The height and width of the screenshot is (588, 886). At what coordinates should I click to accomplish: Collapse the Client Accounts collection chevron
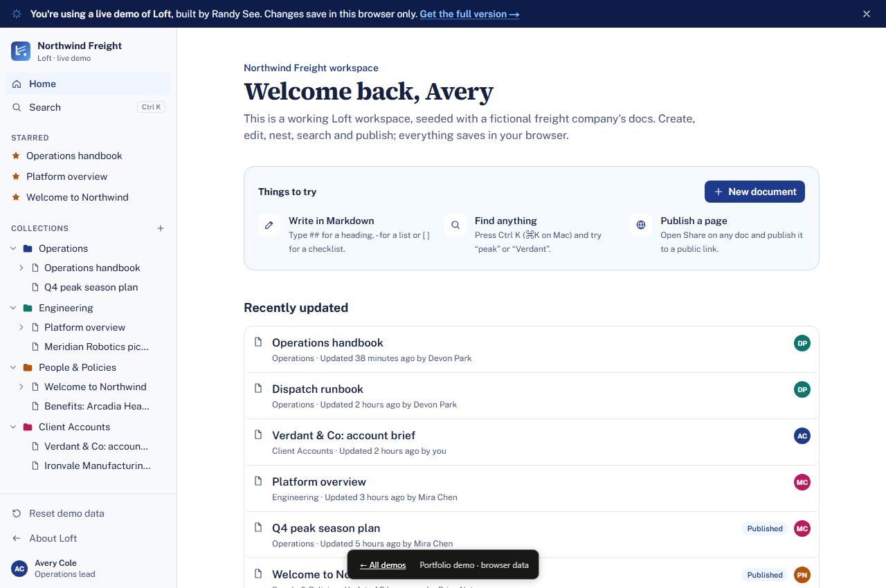[13, 427]
